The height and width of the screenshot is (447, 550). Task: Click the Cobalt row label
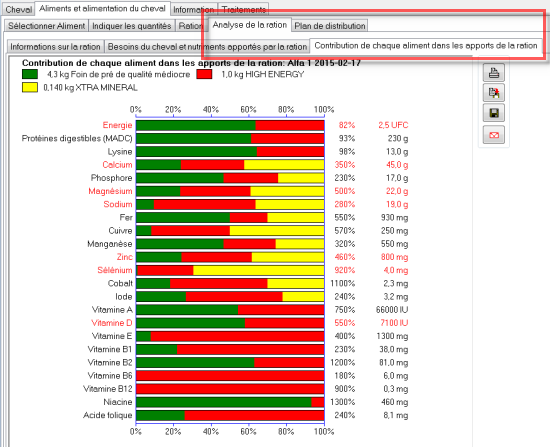120,283
